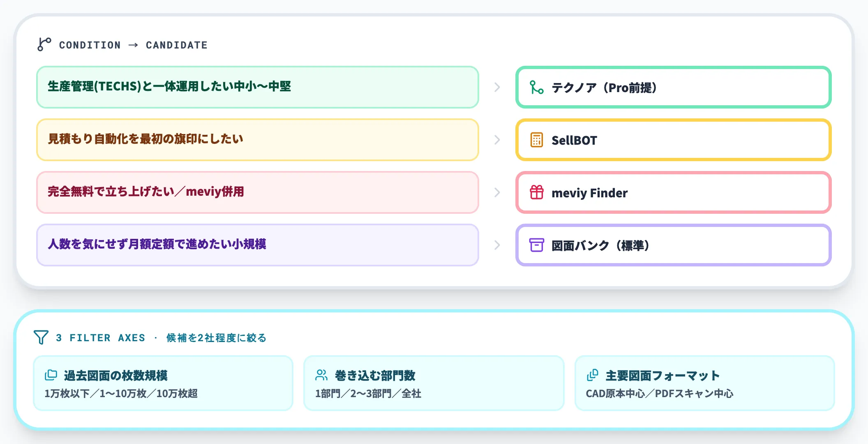Click the CONDITION heading label
This screenshot has height=444, width=868.
pos(90,45)
